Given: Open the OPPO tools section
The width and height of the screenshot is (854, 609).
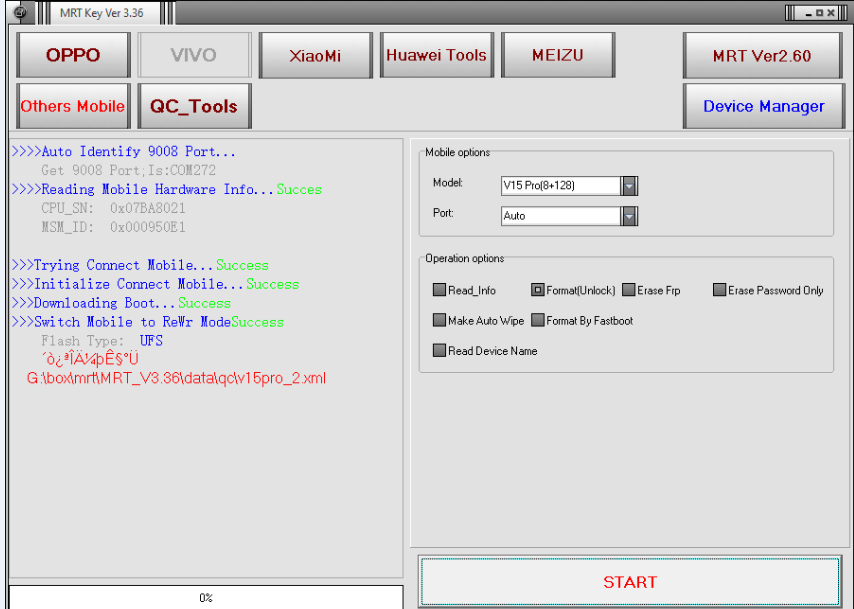Looking at the screenshot, I should pos(73,55).
